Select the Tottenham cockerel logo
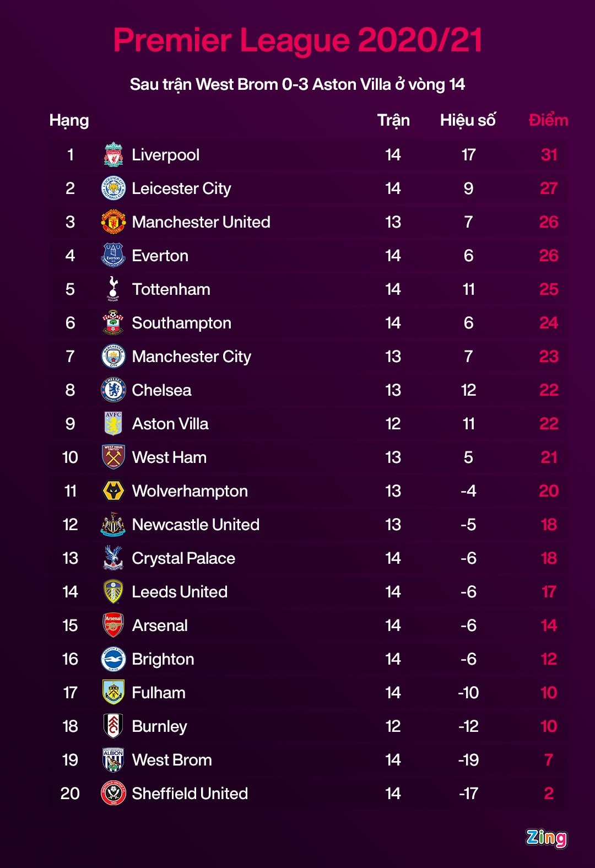The width and height of the screenshot is (595, 868). (113, 289)
